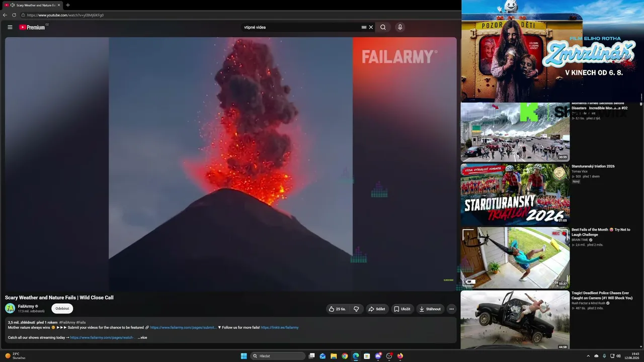
Task: Open the FailArmy channel avatar
Action: pos(10,308)
